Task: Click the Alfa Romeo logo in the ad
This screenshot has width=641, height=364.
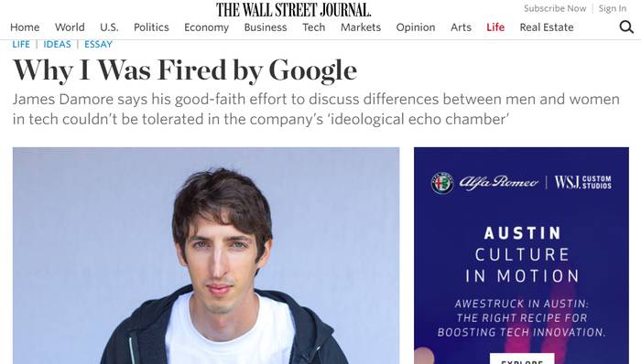Action: point(484,183)
